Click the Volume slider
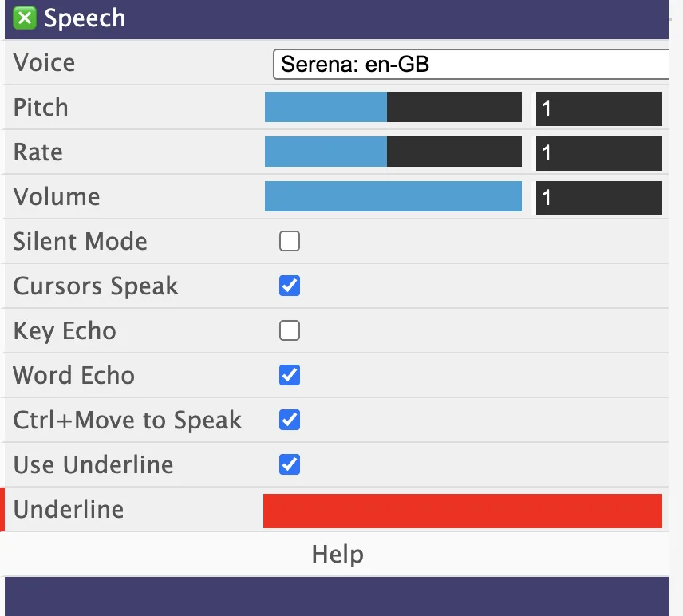Screen dimensions: 683x616 coord(393,197)
